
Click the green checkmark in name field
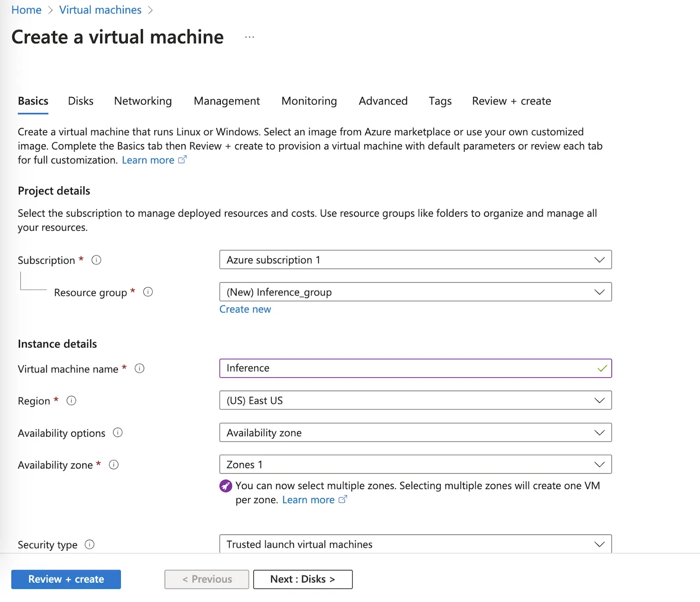602,369
